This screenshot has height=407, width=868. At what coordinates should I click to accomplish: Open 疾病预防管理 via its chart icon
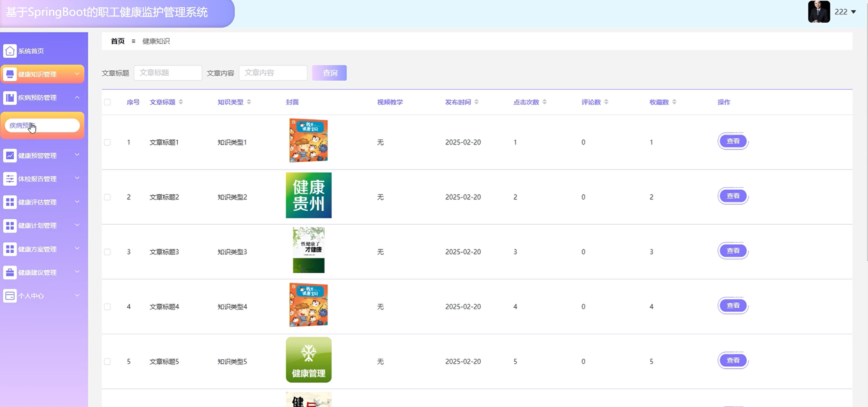coord(10,98)
